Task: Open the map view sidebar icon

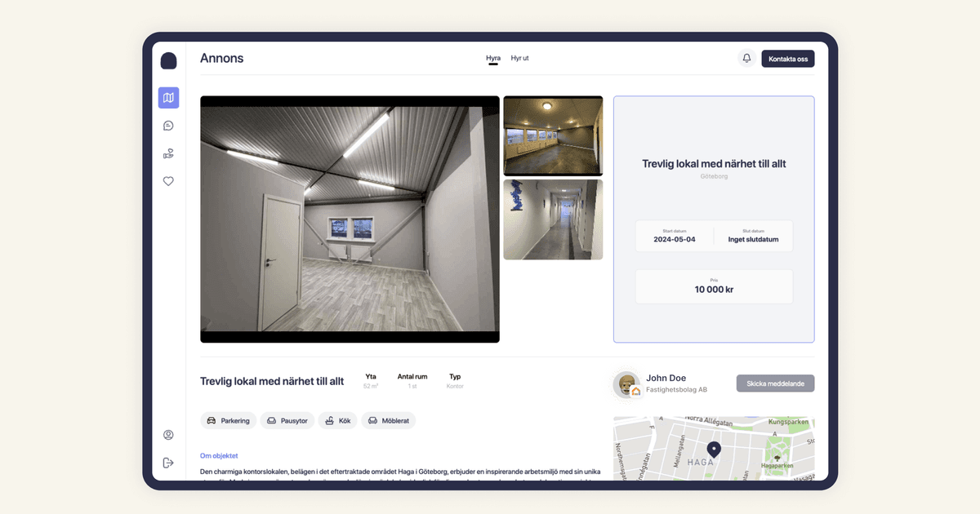Action: pyautogui.click(x=168, y=98)
